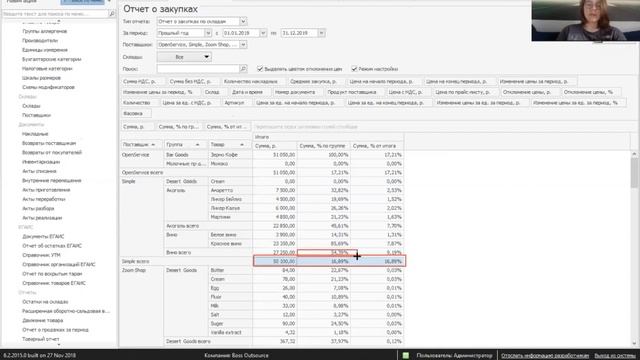The image size is (640, 360).
Task: Open 'Бухгалтерские категории' in sidebar
Action: click(51, 59)
